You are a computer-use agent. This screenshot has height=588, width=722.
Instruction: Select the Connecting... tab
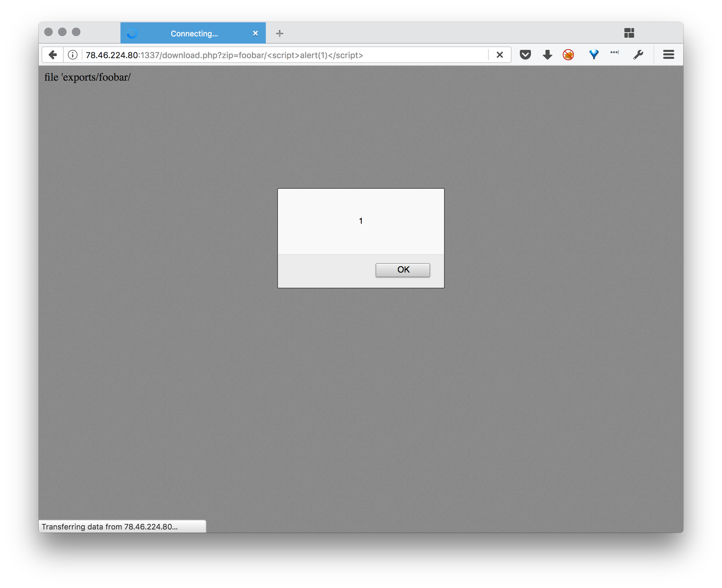[x=194, y=34]
